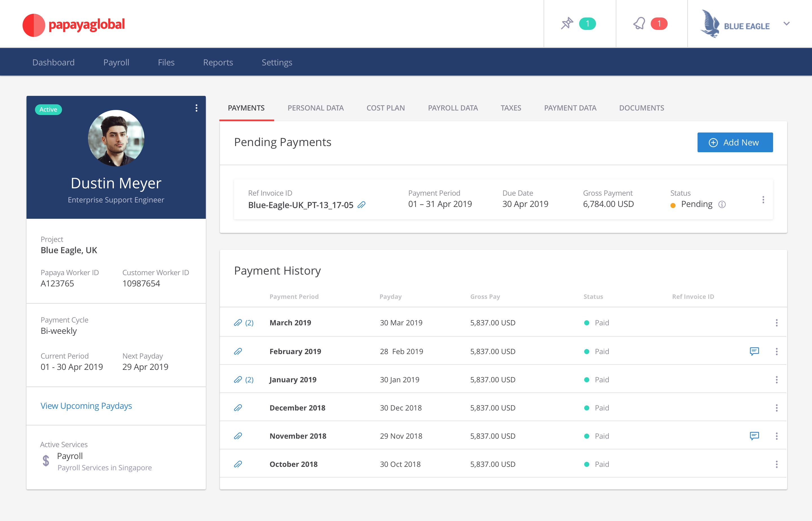
Task: Click the Add New payment button
Action: point(735,142)
